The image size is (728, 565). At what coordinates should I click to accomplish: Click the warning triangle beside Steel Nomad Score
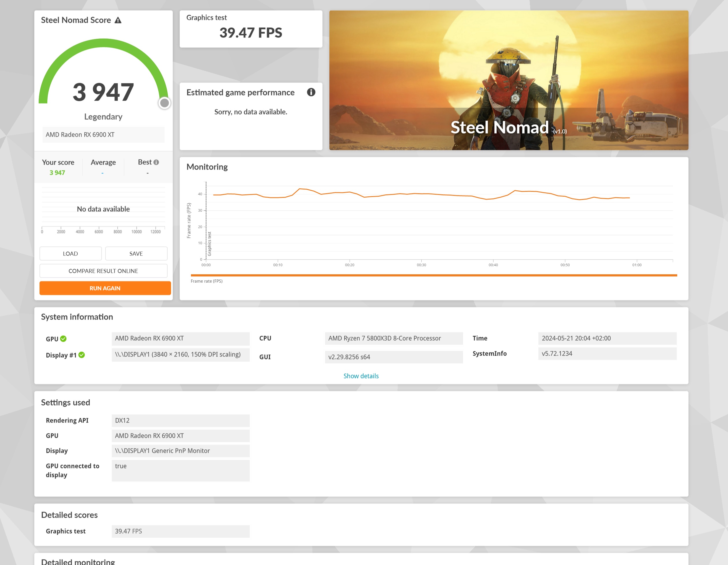tap(118, 20)
